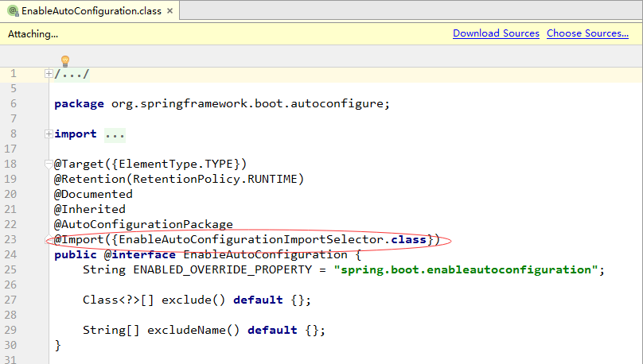Click the package name org.springframework.boot.autoconfigure
Viewport: 643px width, 364px height.
(x=247, y=103)
